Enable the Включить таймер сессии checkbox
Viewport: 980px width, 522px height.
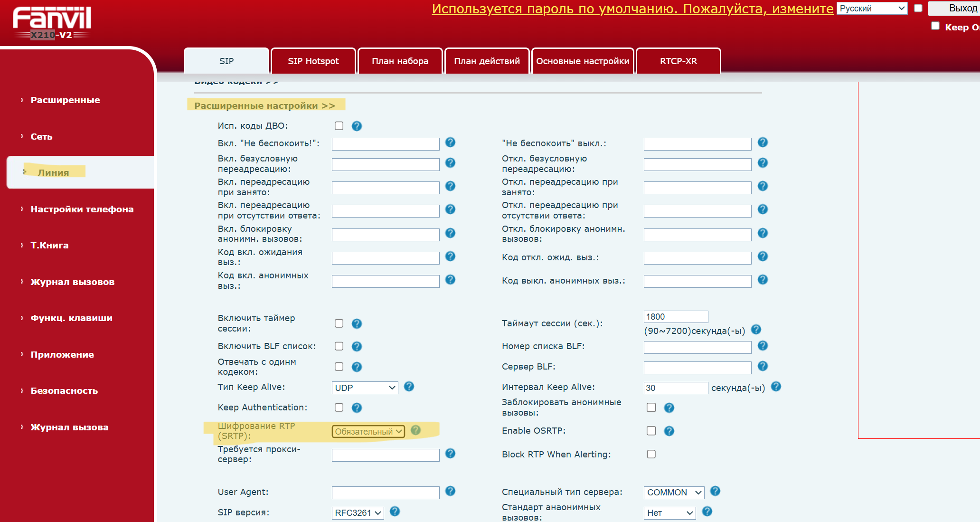[339, 323]
